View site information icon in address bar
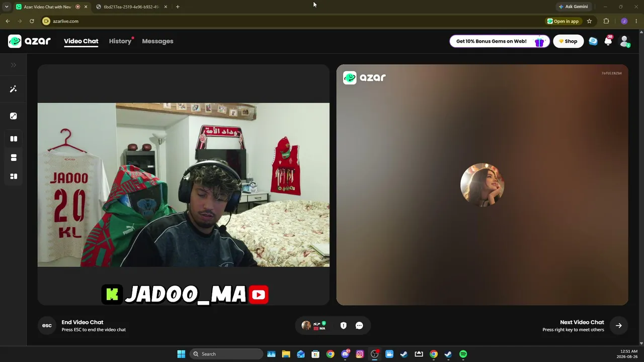The image size is (644, 362). [x=46, y=21]
